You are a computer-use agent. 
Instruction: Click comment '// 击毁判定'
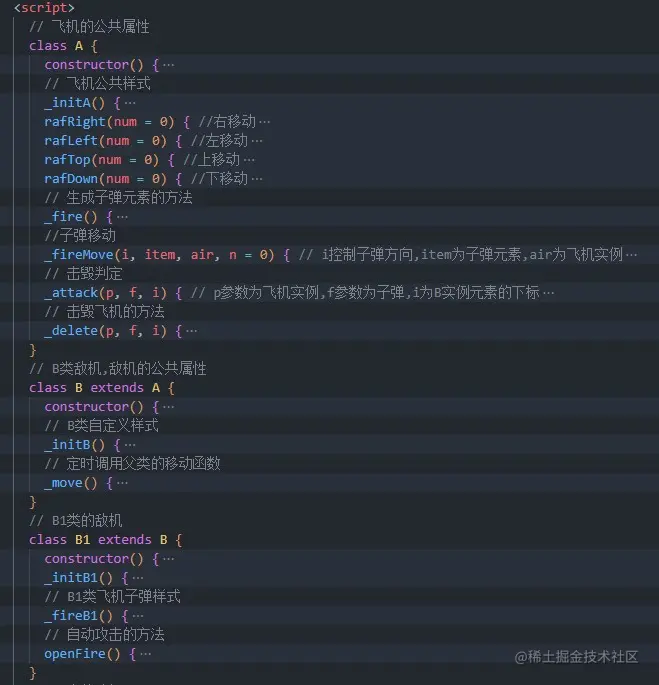pos(83,274)
